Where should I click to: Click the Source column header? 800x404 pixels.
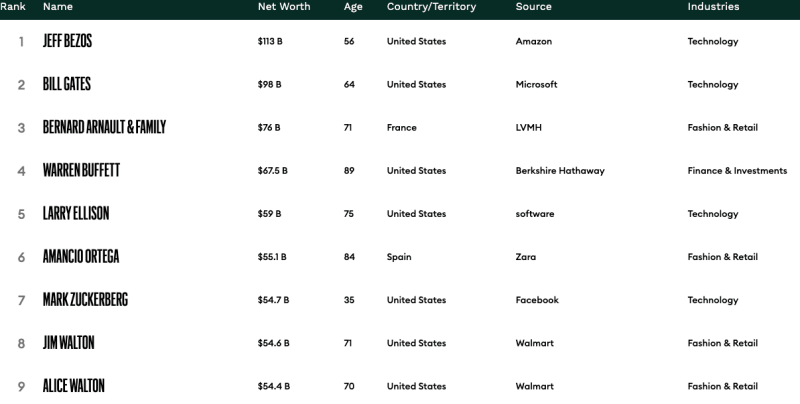pyautogui.click(x=534, y=7)
